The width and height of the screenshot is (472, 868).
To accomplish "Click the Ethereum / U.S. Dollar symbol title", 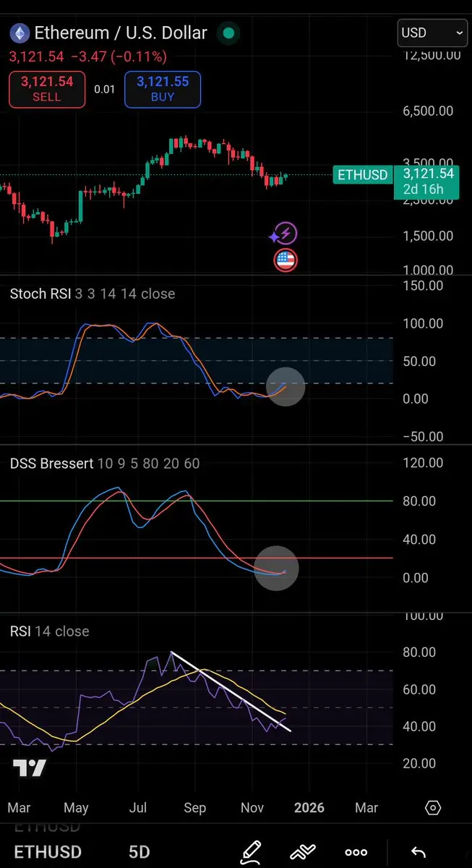I will [121, 33].
